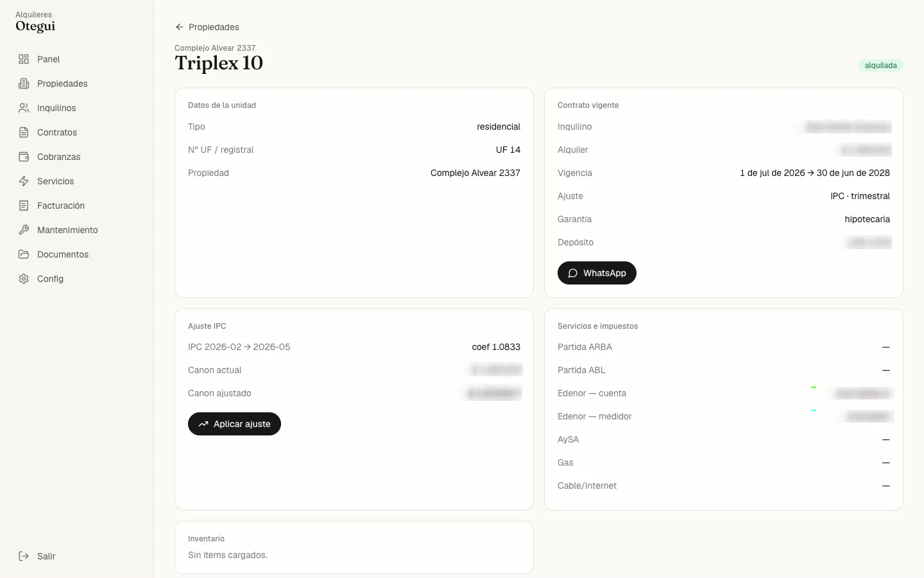Image resolution: width=924 pixels, height=578 pixels.
Task: Navigate to Servicios
Action: [77, 181]
